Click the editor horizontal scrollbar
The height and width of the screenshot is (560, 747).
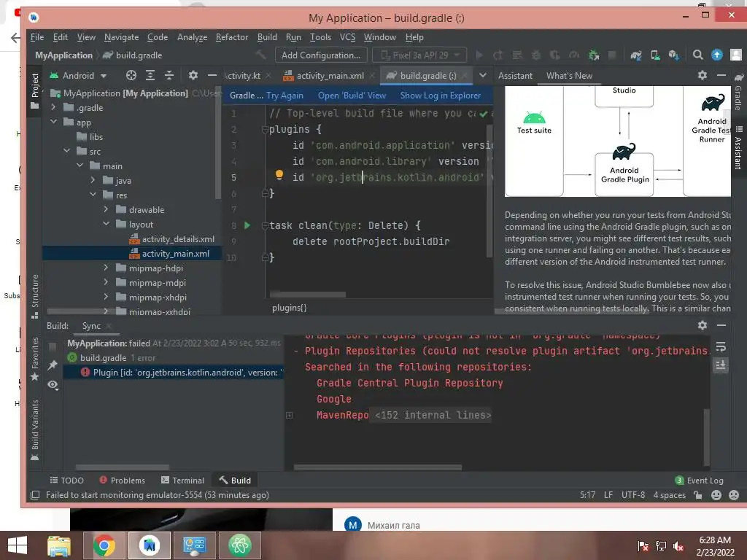click(308, 295)
